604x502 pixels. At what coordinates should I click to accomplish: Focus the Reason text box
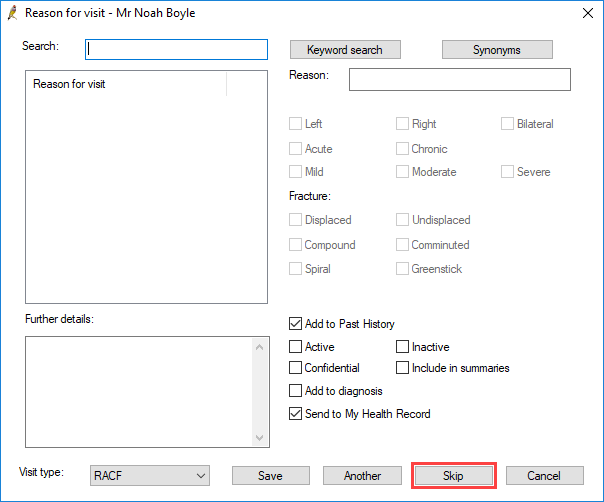[x=460, y=80]
